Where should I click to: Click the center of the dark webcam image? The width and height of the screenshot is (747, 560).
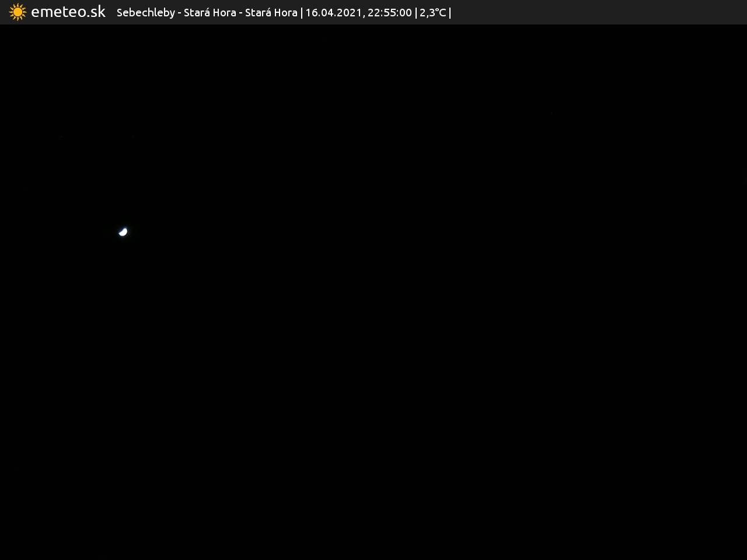pyautogui.click(x=373, y=292)
